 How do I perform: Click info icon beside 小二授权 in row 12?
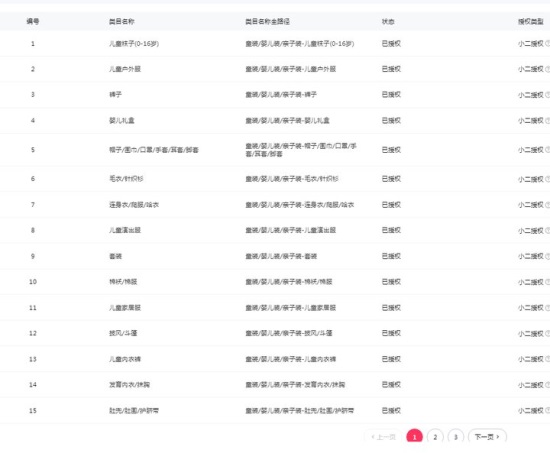548,333
